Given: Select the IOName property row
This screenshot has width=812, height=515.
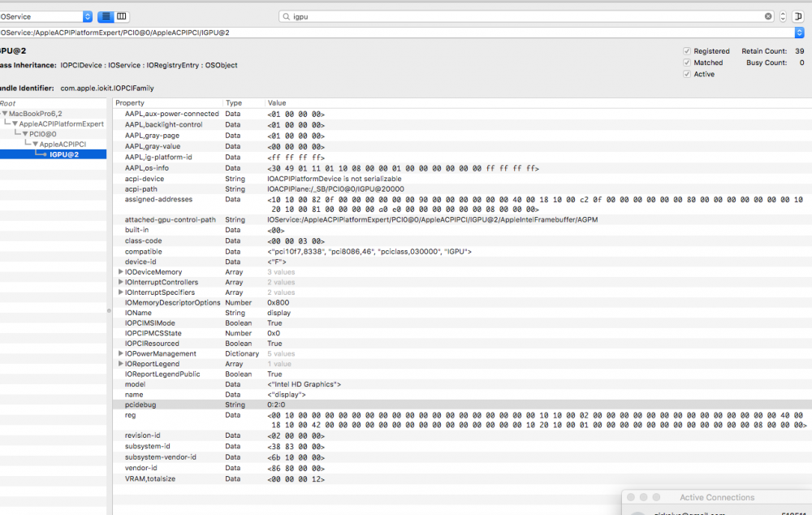Looking at the screenshot, I should 462,313.
